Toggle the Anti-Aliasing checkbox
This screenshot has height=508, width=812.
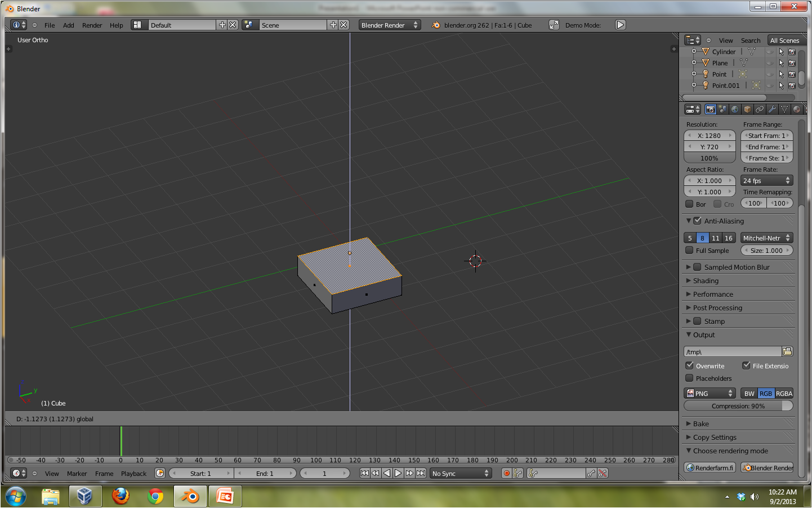coord(697,221)
